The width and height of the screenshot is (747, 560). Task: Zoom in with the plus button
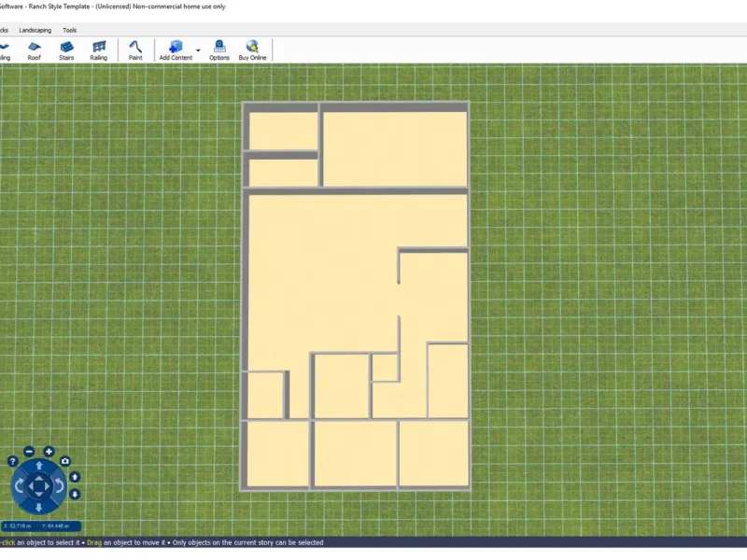pos(49,452)
